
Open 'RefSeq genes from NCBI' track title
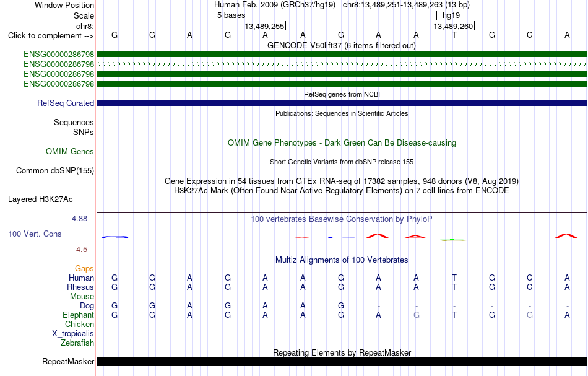click(342, 94)
